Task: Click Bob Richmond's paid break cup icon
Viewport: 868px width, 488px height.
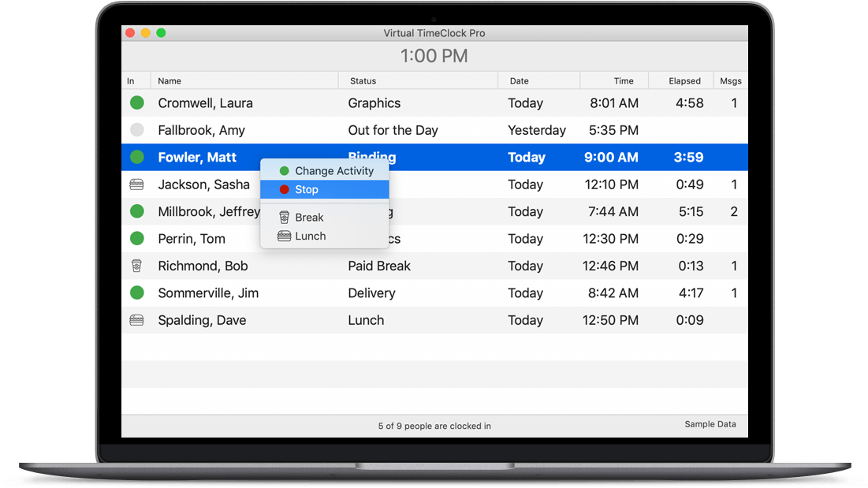Action: 137,266
